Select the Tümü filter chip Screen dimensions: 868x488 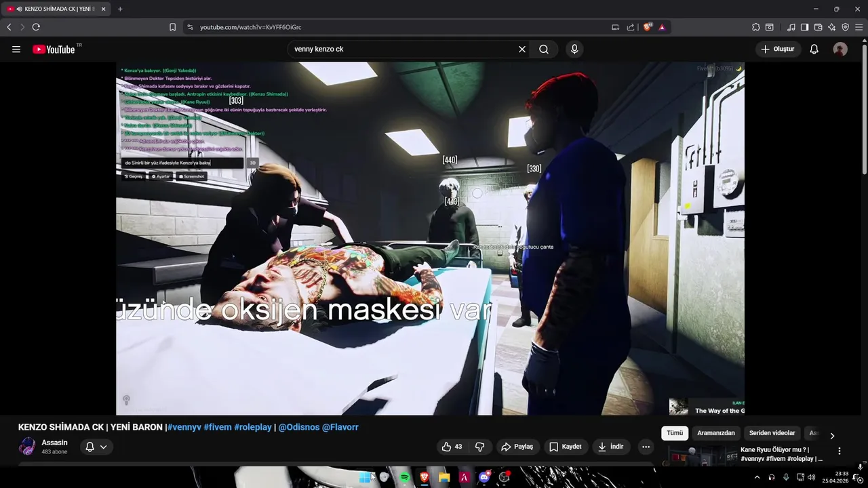tap(675, 433)
